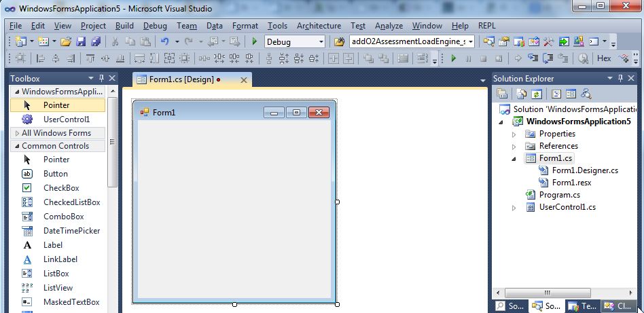Click the Redo arrow icon
The image size is (644, 313).
[x=189, y=41]
